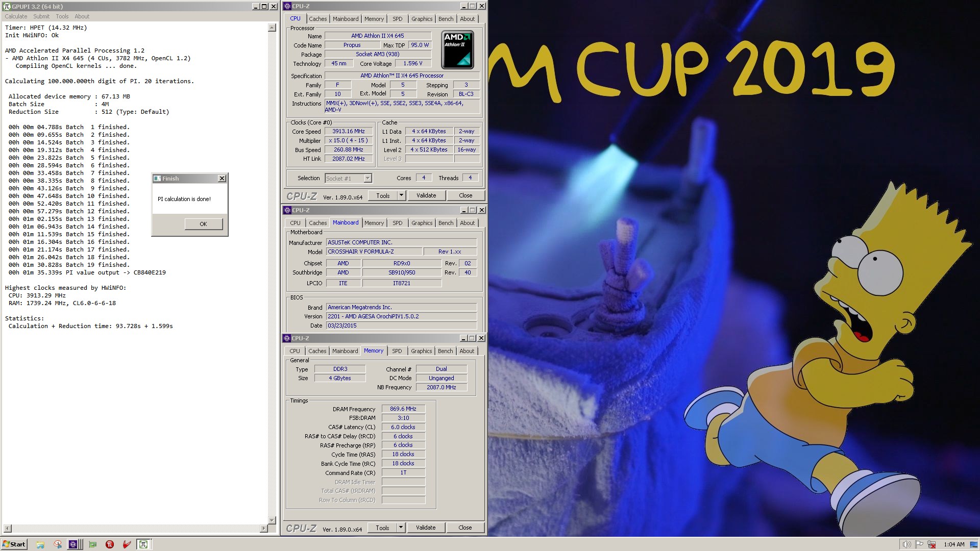
Task: Expand the Tools dropdown arrow in top CPU-Z
Action: tap(401, 195)
